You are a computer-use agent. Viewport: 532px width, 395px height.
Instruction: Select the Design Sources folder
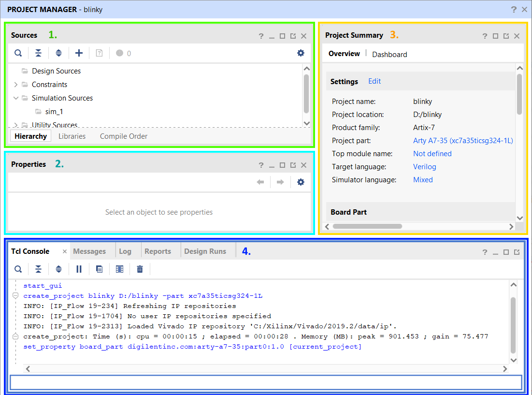(x=57, y=71)
